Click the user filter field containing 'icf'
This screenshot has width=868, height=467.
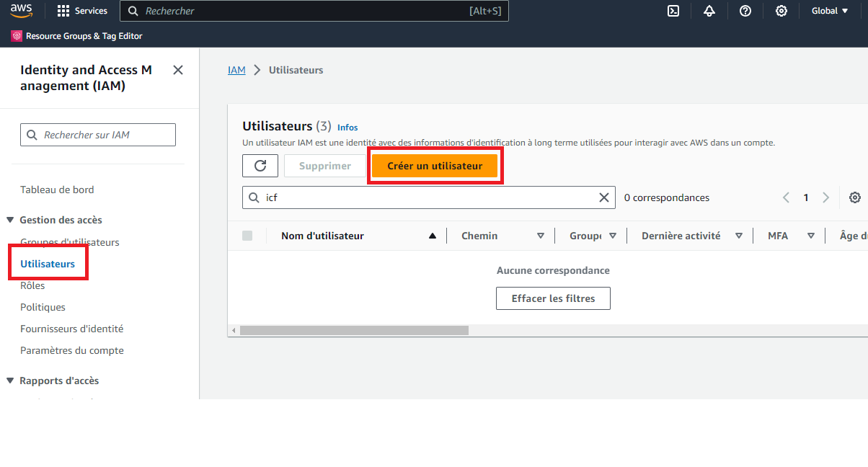pyautogui.click(x=429, y=197)
